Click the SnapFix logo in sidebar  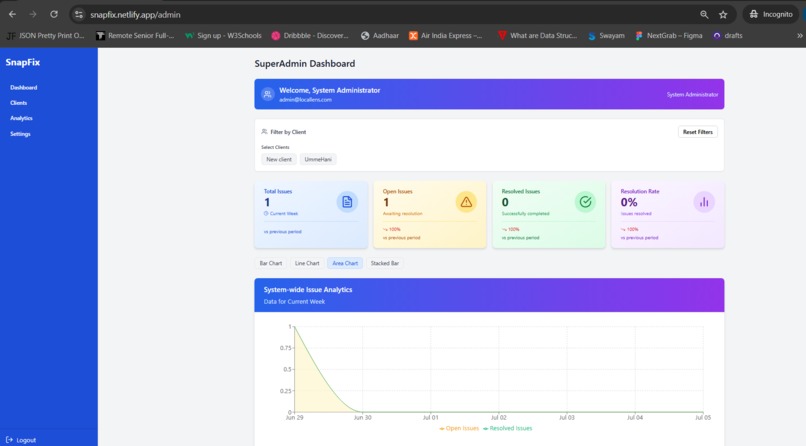[x=23, y=62]
